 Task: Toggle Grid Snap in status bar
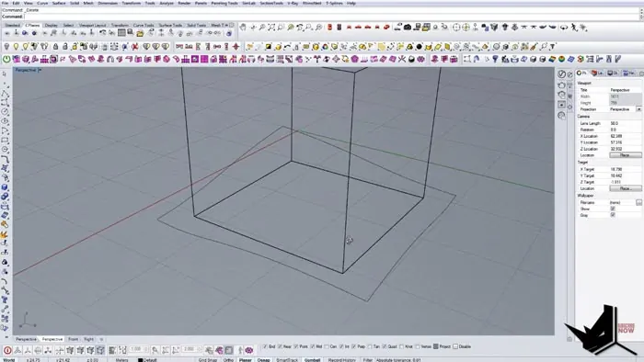click(208, 360)
